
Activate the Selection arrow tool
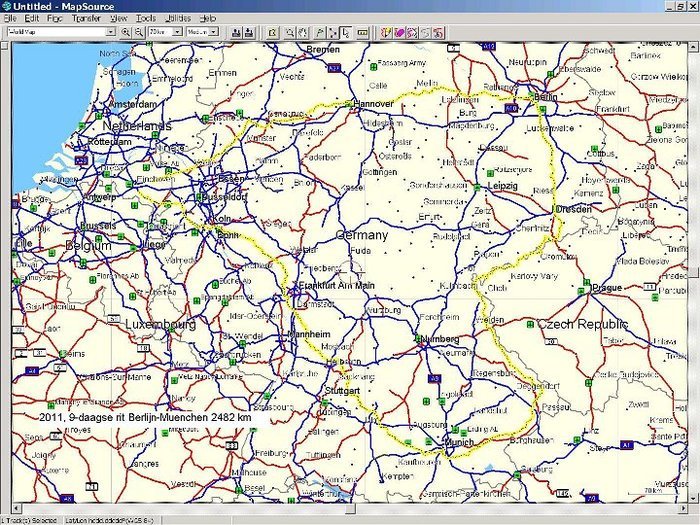(344, 32)
